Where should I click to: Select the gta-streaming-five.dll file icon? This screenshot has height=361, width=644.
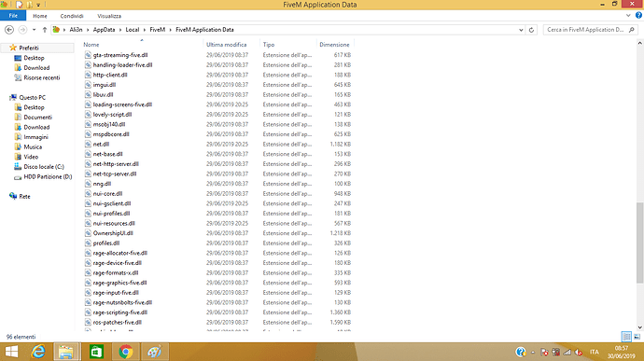88,55
